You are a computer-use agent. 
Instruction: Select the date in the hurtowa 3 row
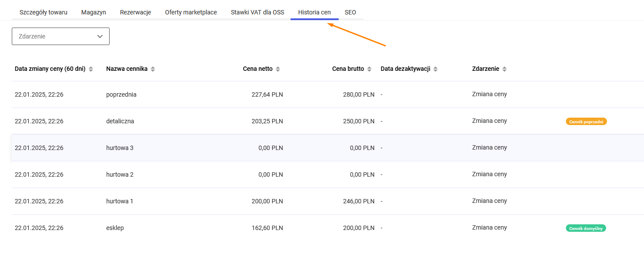pos(39,148)
